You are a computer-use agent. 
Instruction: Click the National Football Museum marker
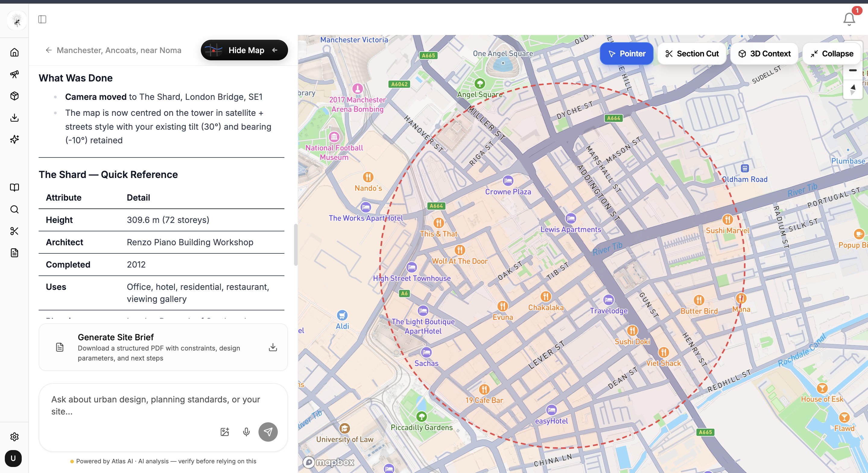(334, 137)
